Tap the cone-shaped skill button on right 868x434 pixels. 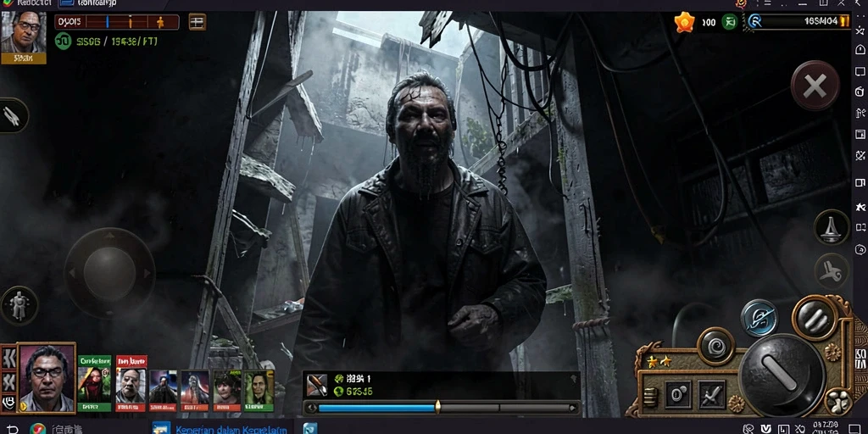click(x=831, y=226)
